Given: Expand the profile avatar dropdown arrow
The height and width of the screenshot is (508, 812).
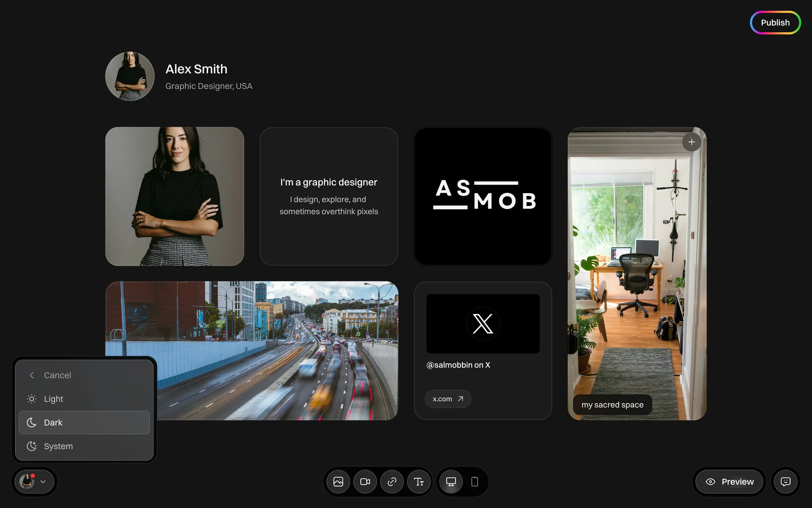Looking at the screenshot, I should [x=43, y=482].
